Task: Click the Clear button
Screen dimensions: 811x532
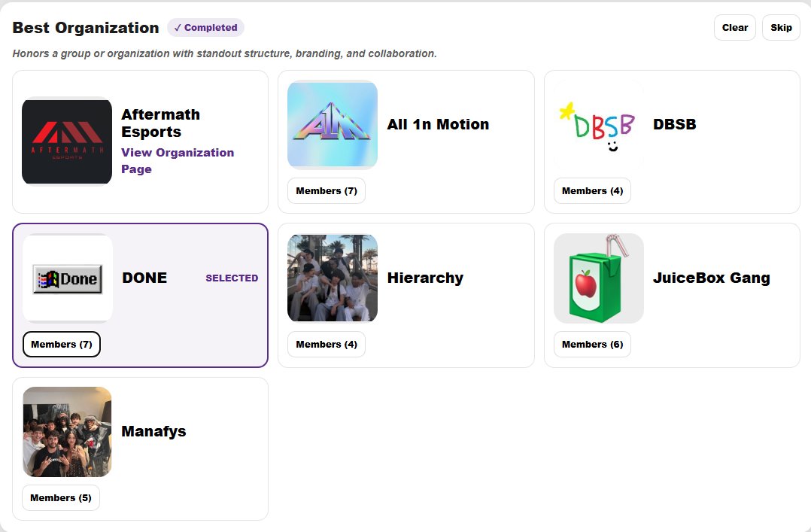Action: 735,27
